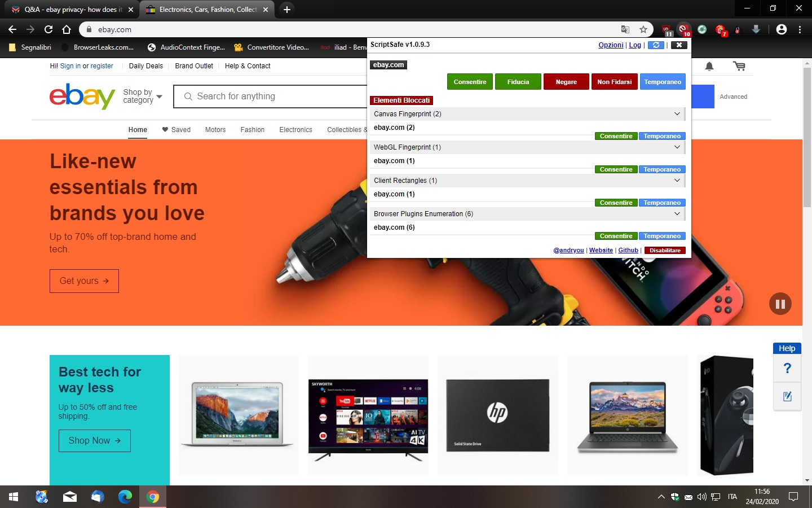
Task: Switch to the Q&A ebay privacy tab
Action: tap(72, 10)
